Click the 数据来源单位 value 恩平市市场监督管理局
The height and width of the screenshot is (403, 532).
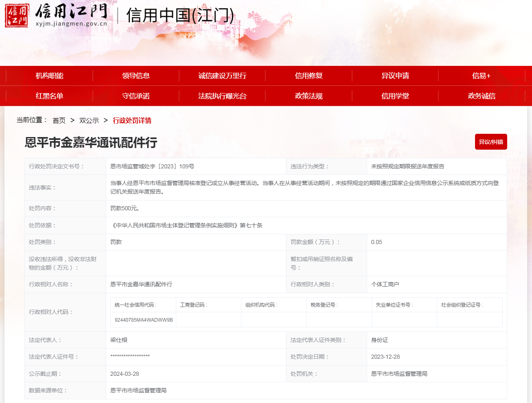(138, 390)
